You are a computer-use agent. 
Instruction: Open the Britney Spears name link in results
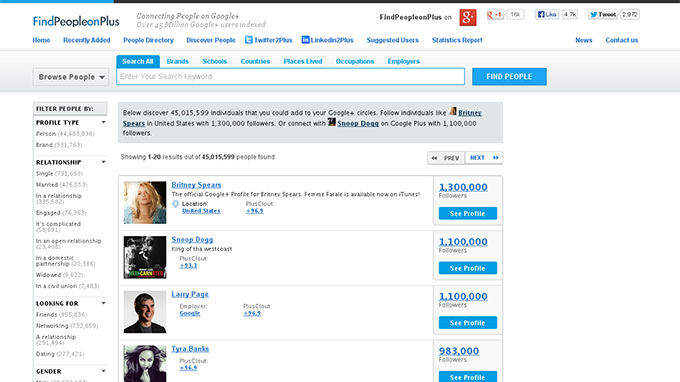tap(196, 185)
